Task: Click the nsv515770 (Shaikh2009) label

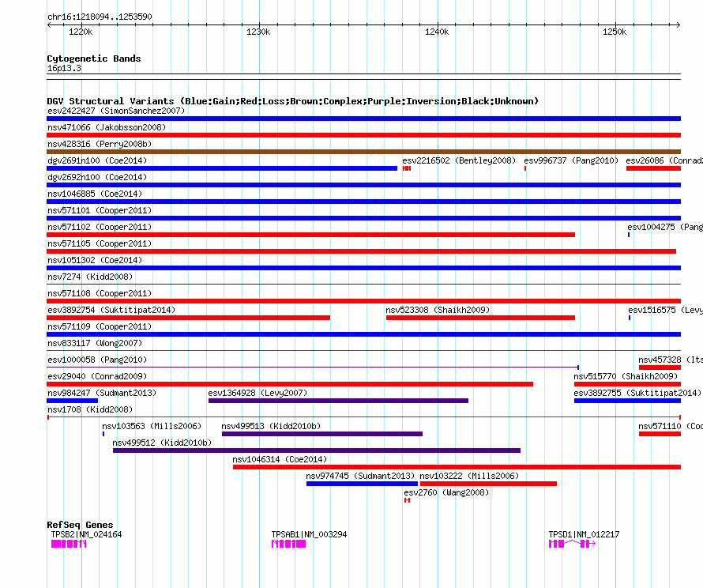Action: pos(626,376)
